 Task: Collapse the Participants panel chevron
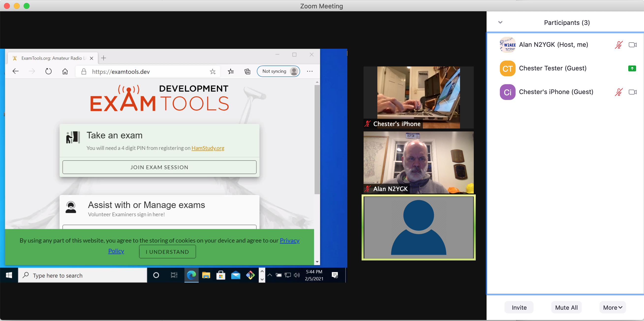point(500,22)
